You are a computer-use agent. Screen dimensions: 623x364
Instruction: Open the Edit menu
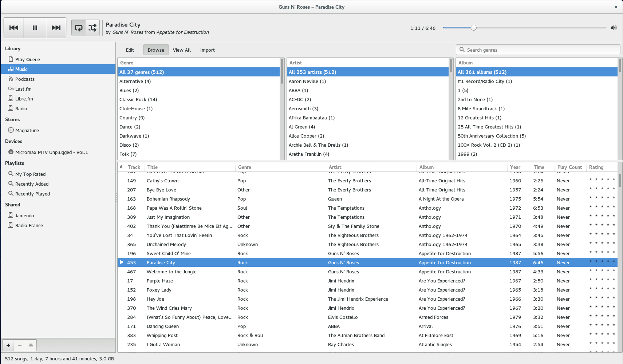[130, 50]
